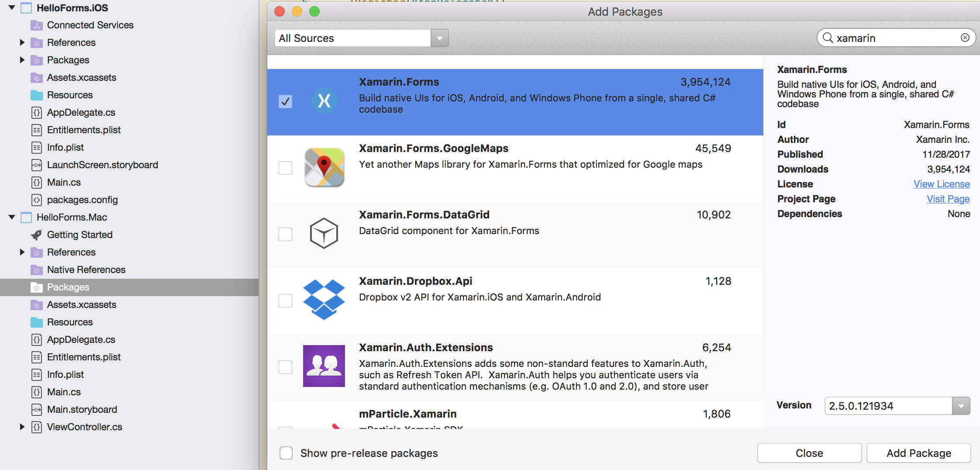
Task: Select Xamarin.Dropbox.Api package title
Action: point(415,281)
